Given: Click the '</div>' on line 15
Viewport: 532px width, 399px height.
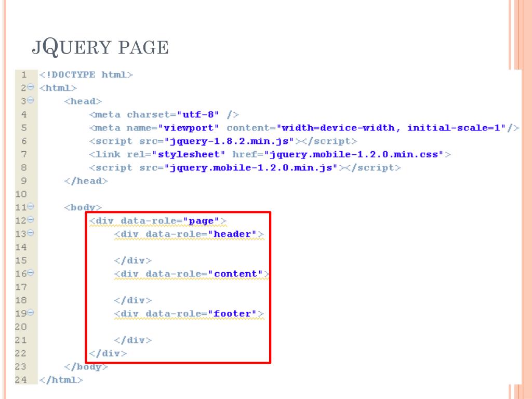Looking at the screenshot, I should click(133, 261).
